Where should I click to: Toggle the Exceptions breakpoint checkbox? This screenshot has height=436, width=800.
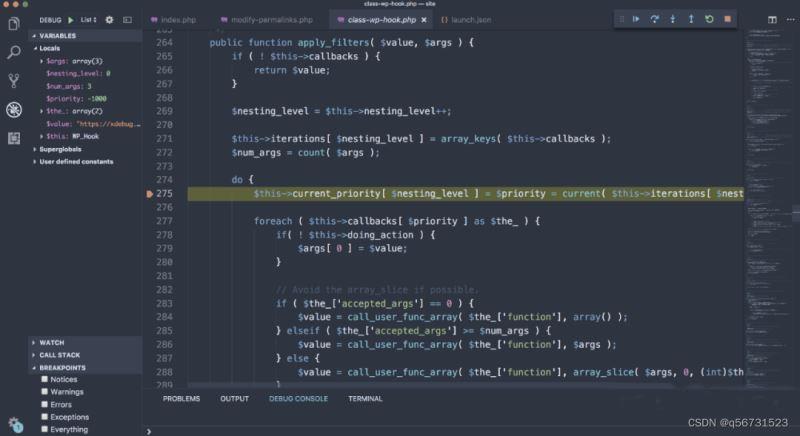45,416
